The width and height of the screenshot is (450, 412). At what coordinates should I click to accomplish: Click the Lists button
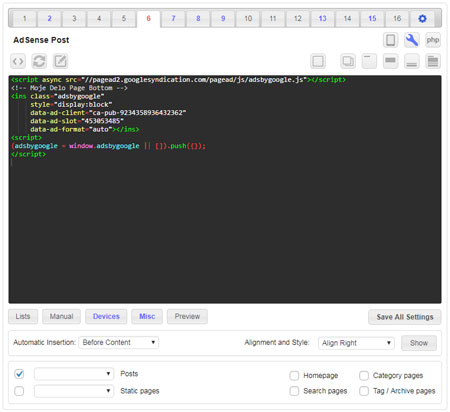coord(23,316)
